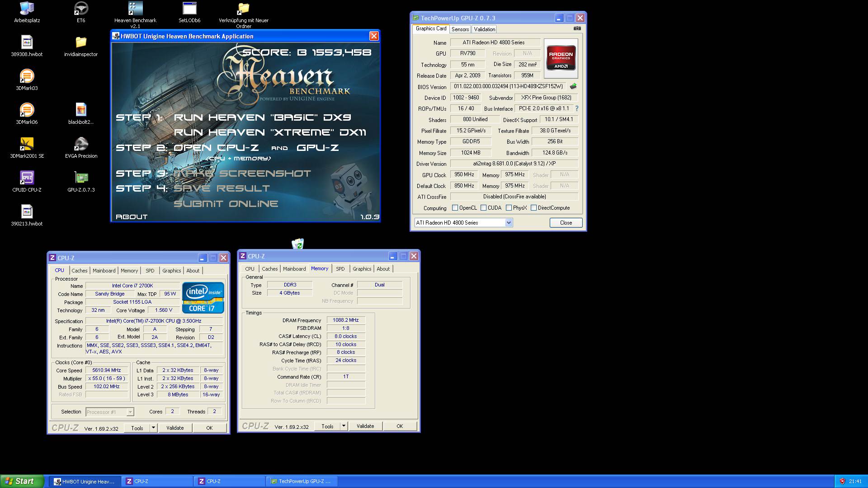Viewport: 868px width, 488px height.
Task: Click Validate button in right CPU-Z window
Action: click(365, 426)
